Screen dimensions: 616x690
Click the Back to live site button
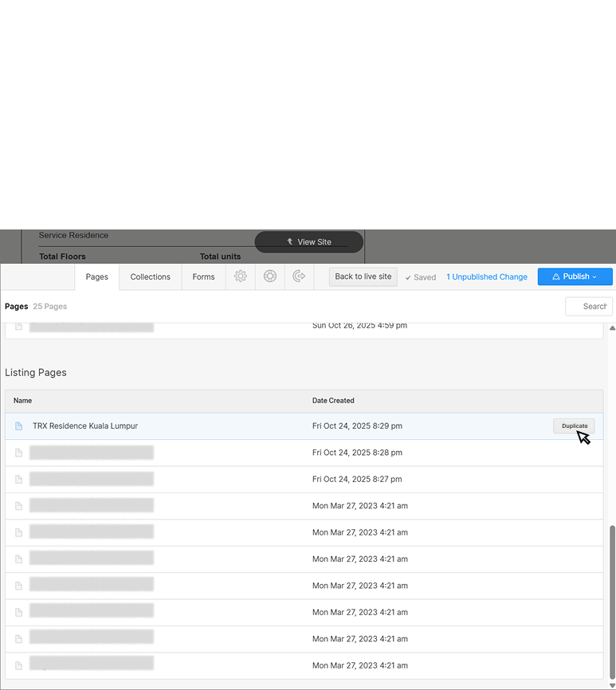[x=363, y=276]
